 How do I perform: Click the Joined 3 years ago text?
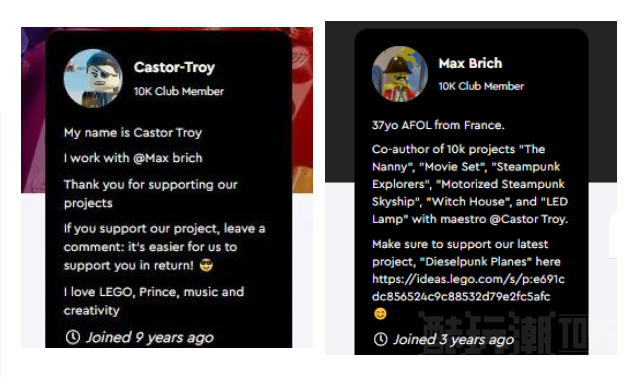point(453,340)
